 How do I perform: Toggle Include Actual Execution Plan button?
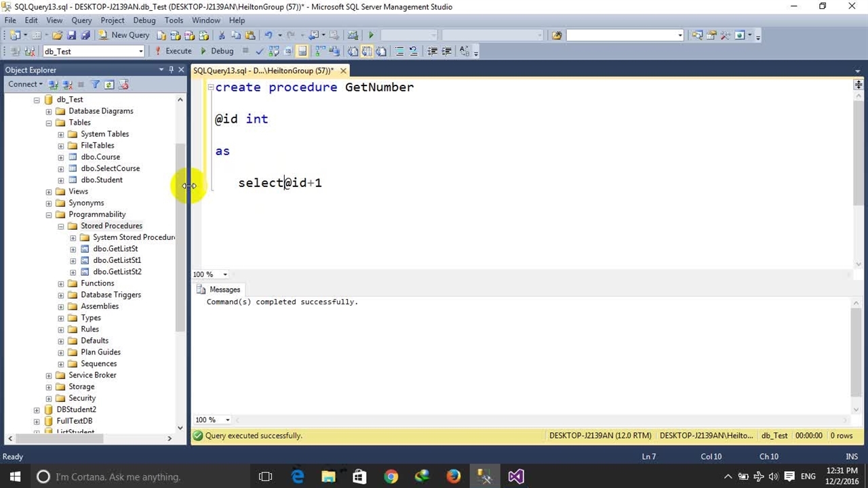pyautogui.click(x=320, y=51)
